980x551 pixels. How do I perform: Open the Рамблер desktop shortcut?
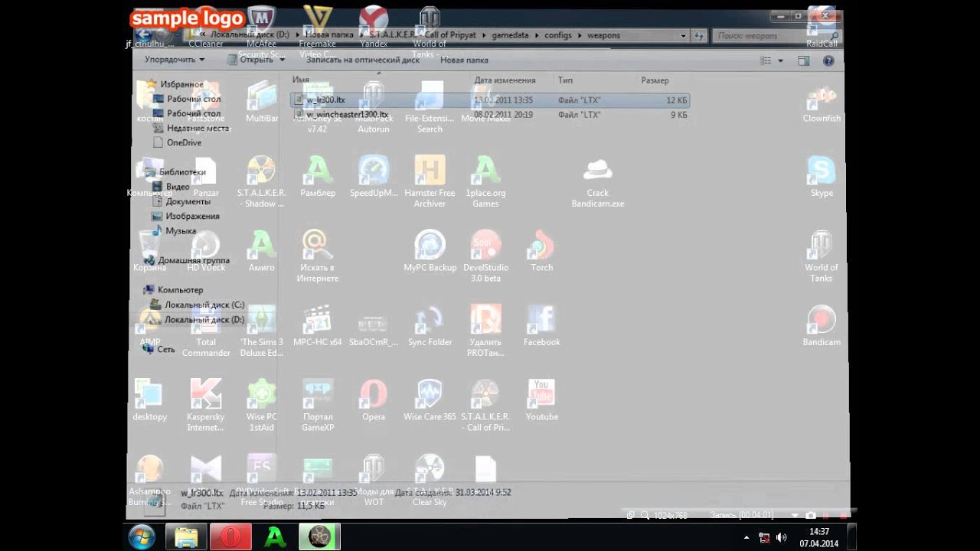[x=318, y=177]
